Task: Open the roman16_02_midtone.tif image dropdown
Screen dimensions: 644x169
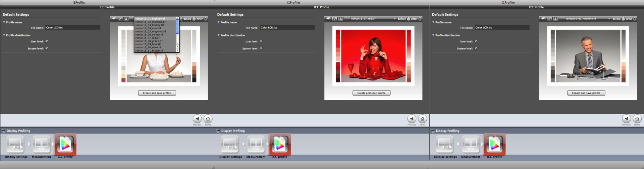Action: (x=588, y=19)
